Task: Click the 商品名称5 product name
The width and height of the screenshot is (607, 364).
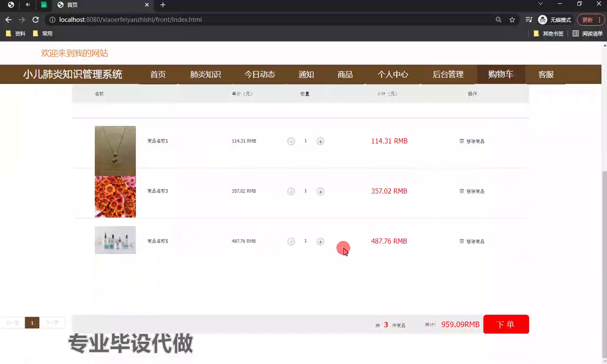Action: coord(158,241)
